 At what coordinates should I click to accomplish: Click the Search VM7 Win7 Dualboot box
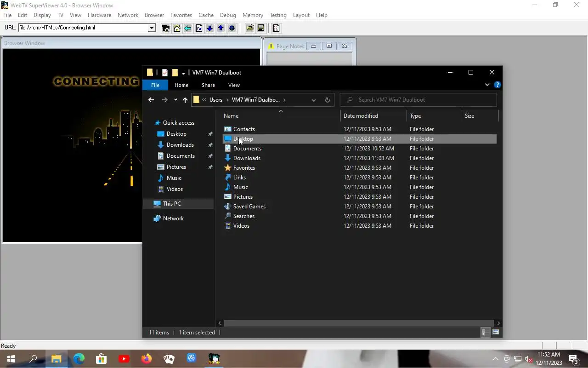[x=418, y=100]
